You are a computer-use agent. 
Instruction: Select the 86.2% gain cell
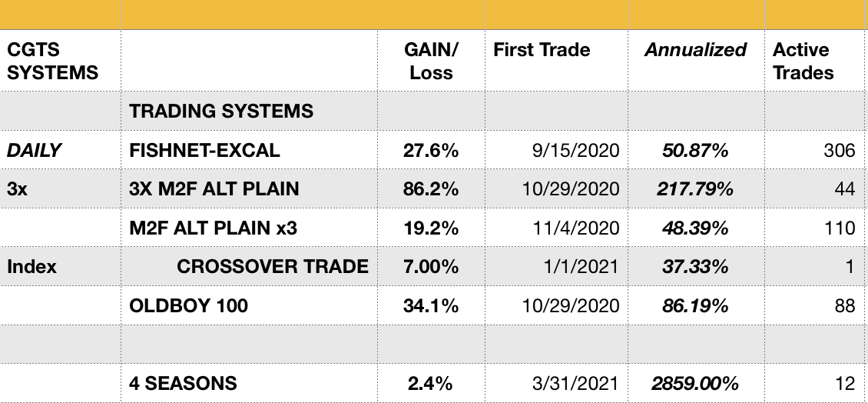431,189
